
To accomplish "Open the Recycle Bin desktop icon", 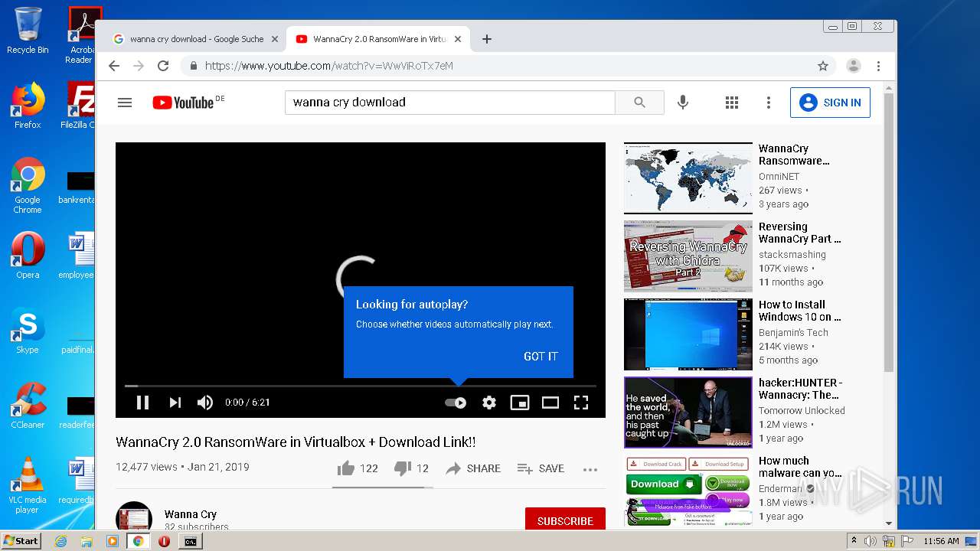I will click(28, 31).
